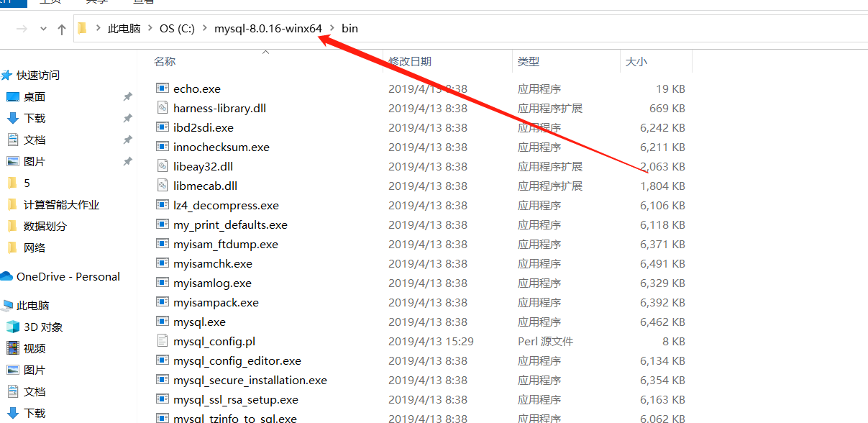Open 此电脑 from the sidebar
This screenshot has height=423, width=868.
click(33, 305)
